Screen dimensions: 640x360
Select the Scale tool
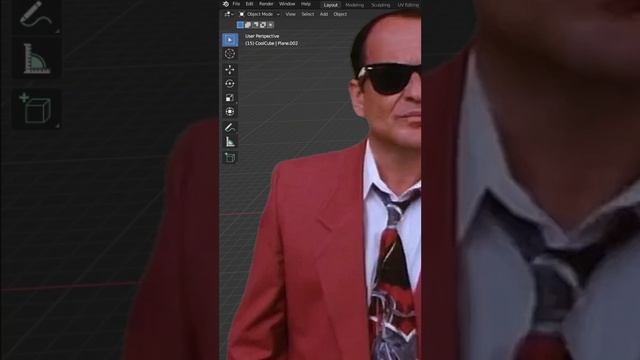pos(230,98)
